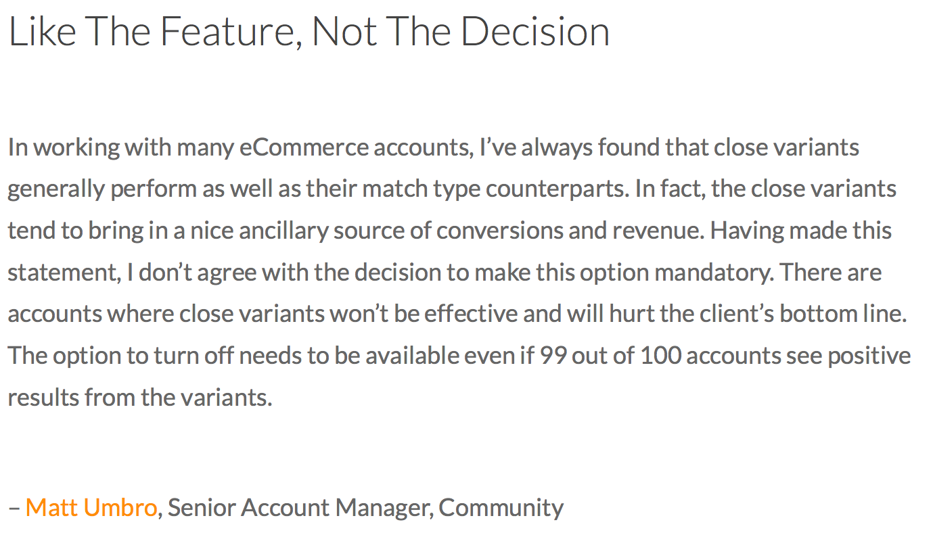Click "results from the variants." last line
The image size is (935, 560).
[x=140, y=397]
